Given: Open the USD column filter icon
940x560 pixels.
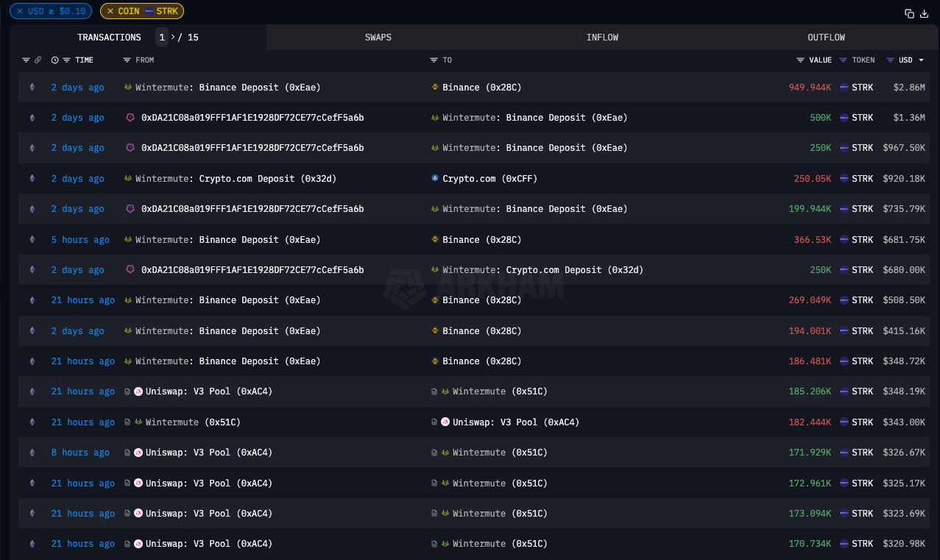Looking at the screenshot, I should point(890,60).
